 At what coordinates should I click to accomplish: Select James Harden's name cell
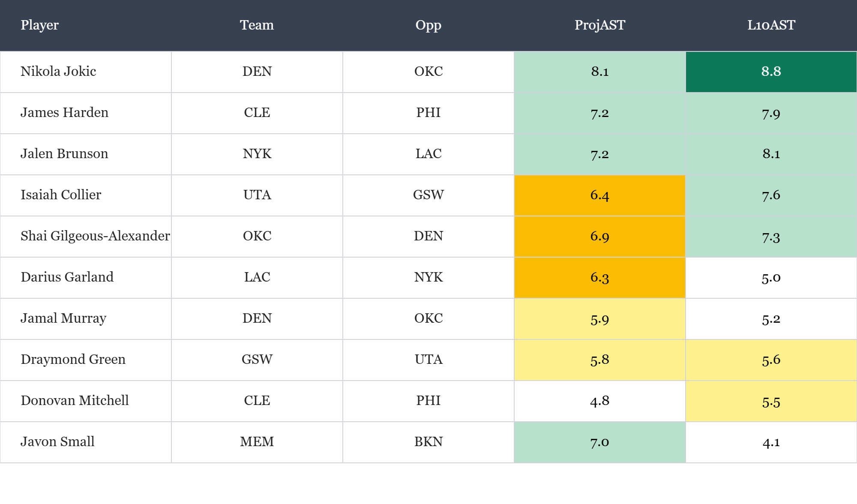pyautogui.click(x=65, y=113)
